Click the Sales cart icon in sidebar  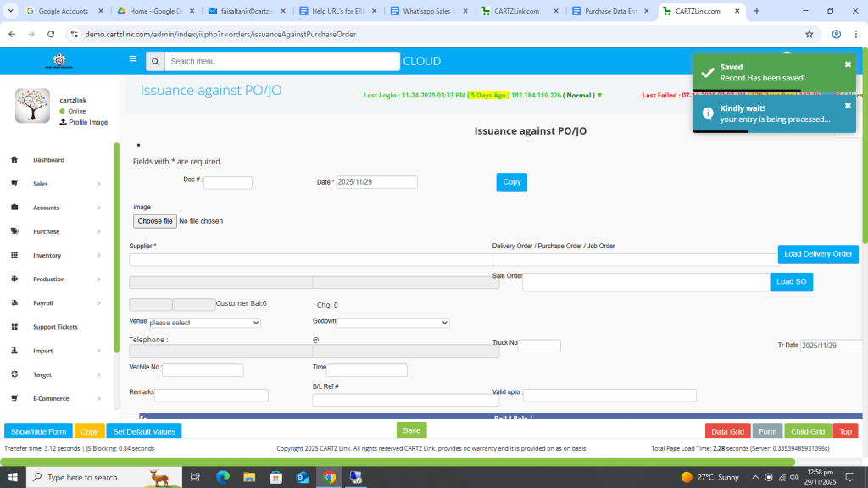tap(14, 184)
